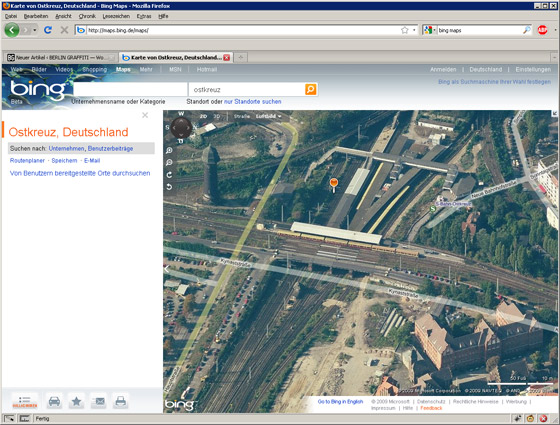Open the Bearbeiten menu
The image size is (560, 425).
point(36,16)
